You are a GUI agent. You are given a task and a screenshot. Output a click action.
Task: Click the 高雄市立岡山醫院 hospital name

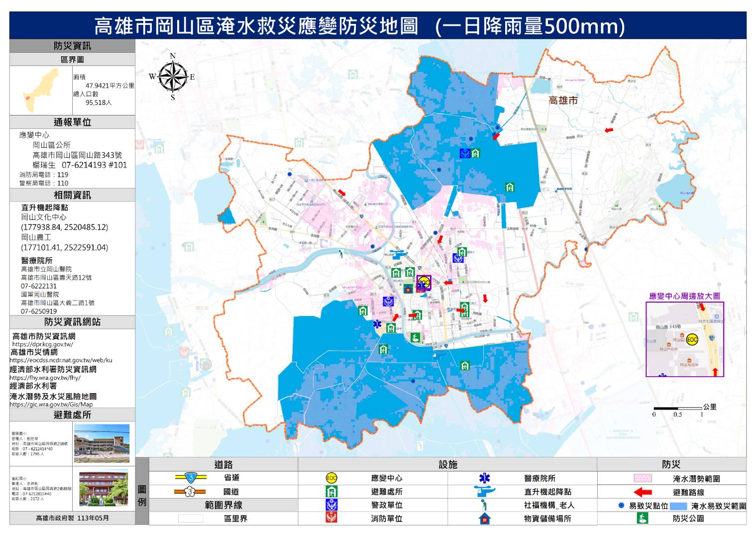[46, 269]
